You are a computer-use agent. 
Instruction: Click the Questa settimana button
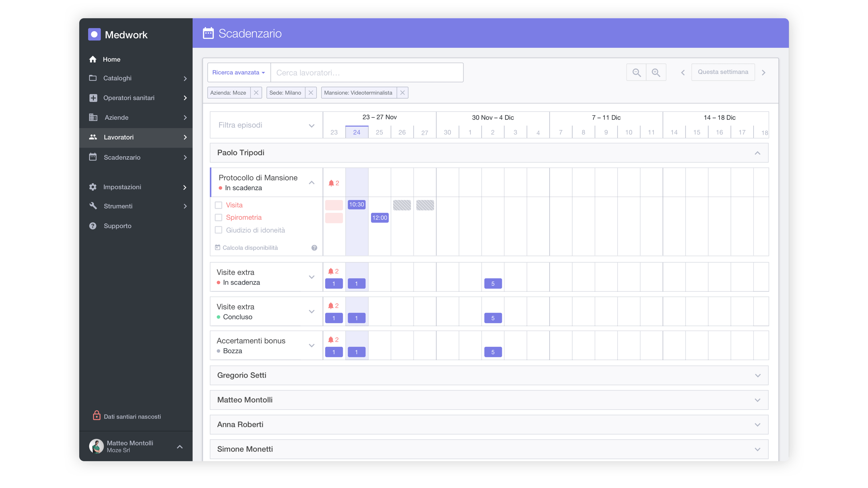(723, 72)
